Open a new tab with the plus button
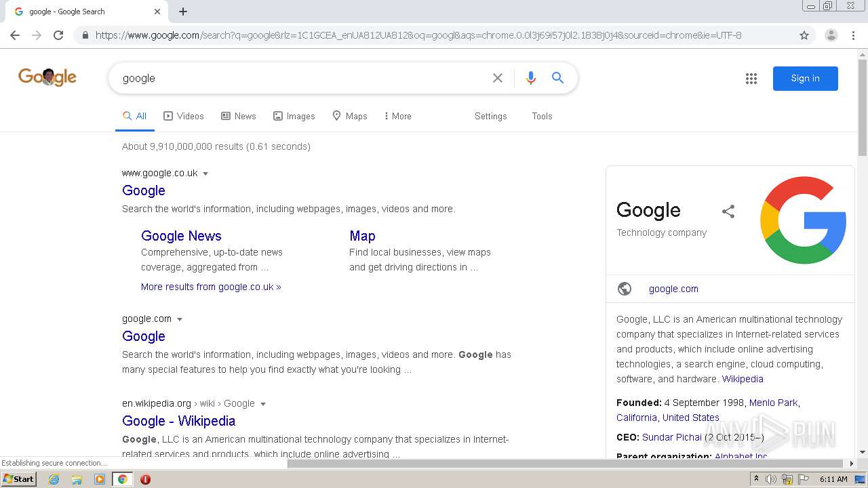The height and width of the screenshot is (488, 868). pos(183,12)
